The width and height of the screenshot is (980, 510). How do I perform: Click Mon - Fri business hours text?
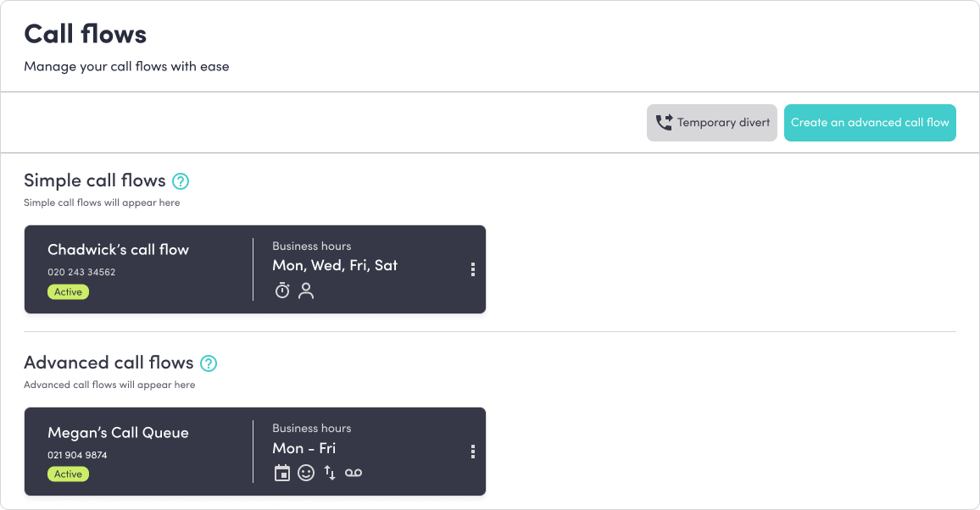(304, 448)
